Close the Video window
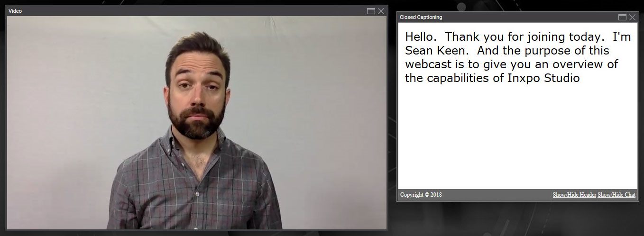 click(381, 11)
